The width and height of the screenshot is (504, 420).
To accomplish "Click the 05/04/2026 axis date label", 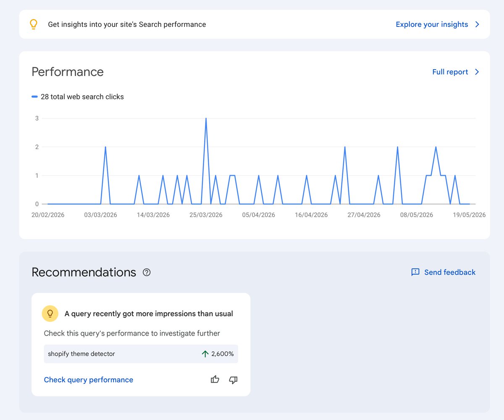I will click(x=259, y=215).
